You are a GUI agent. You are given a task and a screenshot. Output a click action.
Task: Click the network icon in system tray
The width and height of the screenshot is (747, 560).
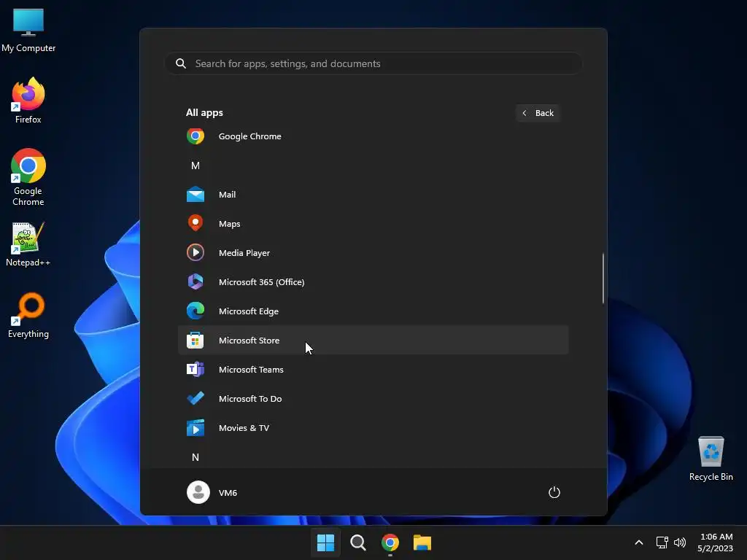coord(662,542)
